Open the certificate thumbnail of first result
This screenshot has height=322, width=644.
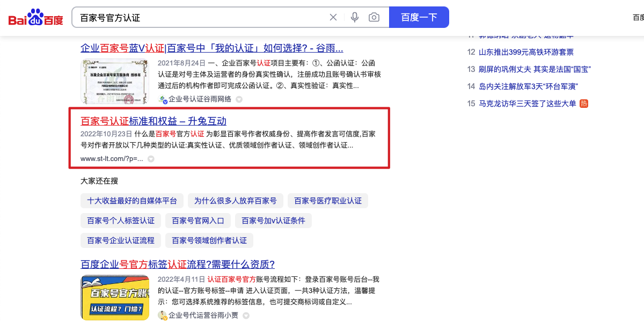coord(115,82)
